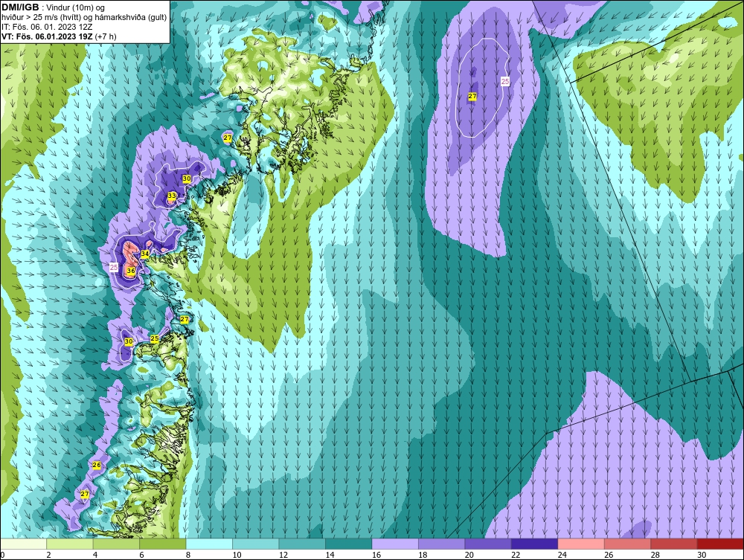This screenshot has height=560, width=744.
Task: Click the legend scale number 12
Action: coord(283,555)
